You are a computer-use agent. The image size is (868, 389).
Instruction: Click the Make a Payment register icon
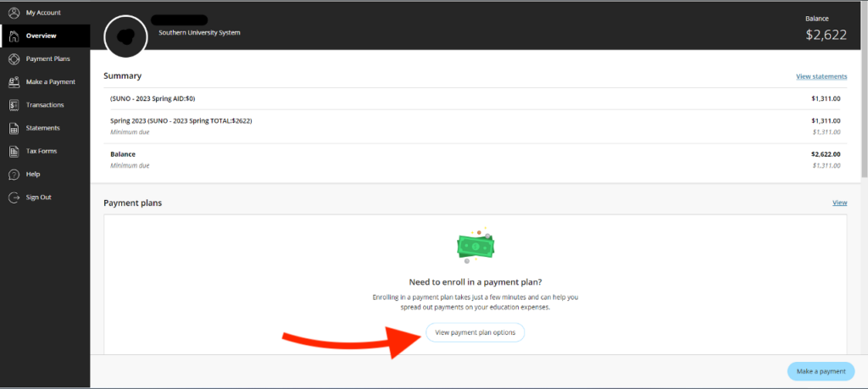tap(14, 82)
